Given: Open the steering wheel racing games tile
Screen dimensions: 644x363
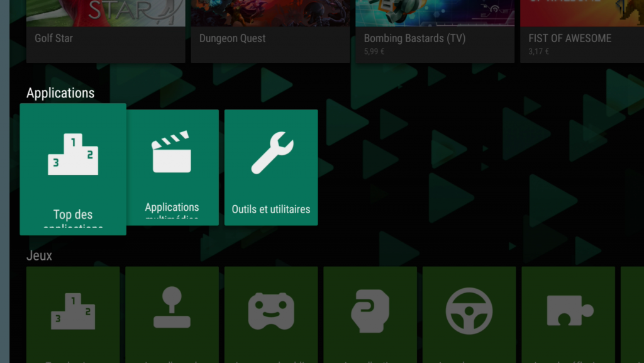Looking at the screenshot, I should point(469,315).
